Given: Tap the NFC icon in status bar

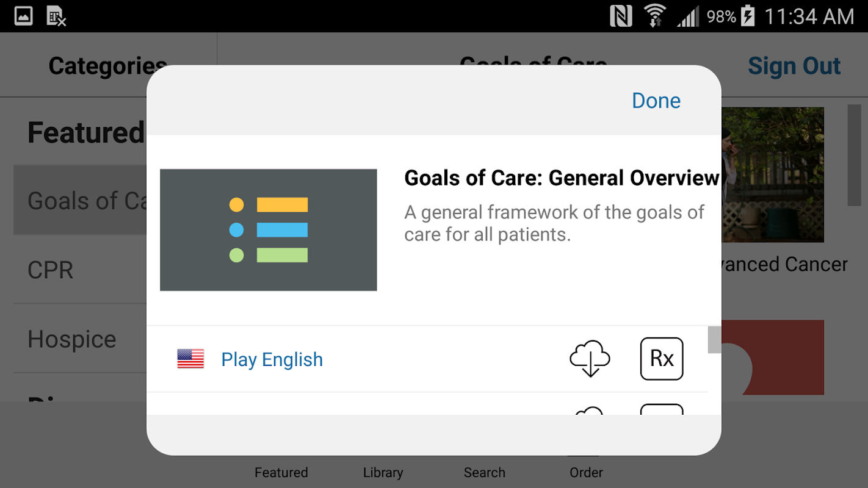Looking at the screenshot, I should [621, 16].
